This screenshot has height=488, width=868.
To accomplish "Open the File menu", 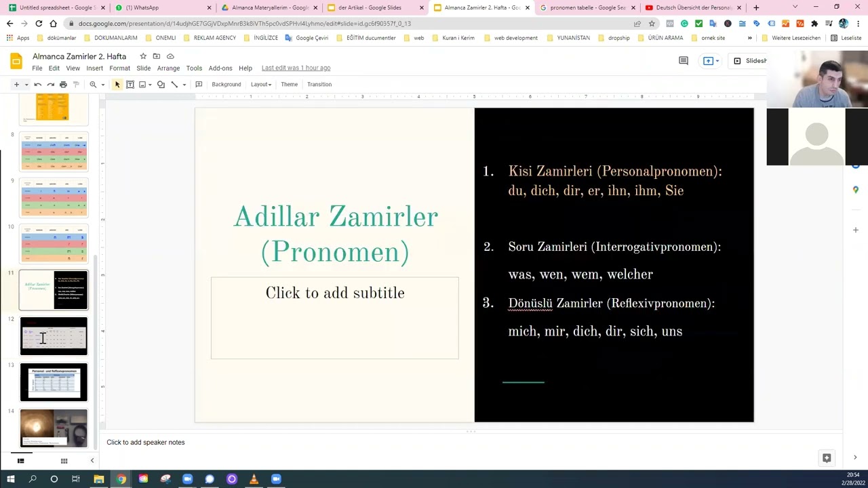I will [x=37, y=68].
